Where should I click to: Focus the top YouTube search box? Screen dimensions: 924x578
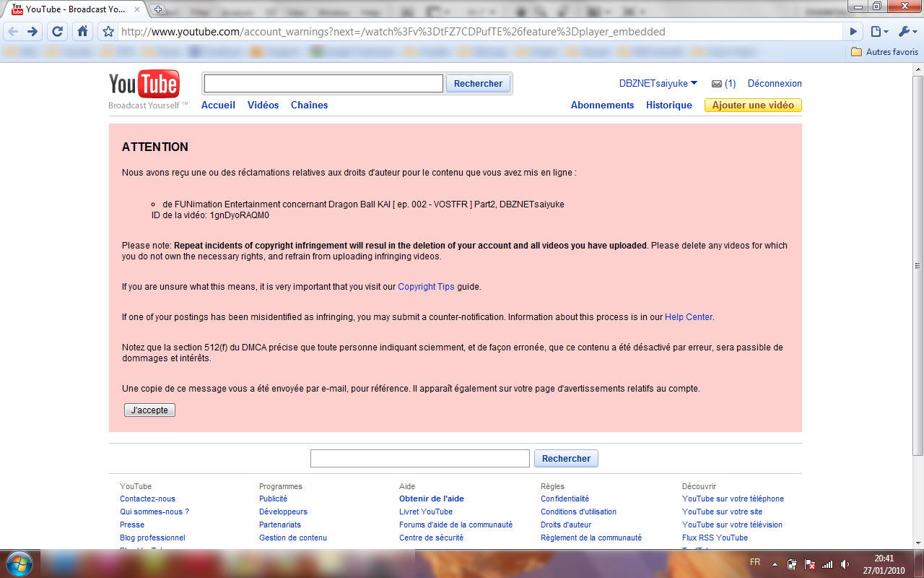coord(323,84)
